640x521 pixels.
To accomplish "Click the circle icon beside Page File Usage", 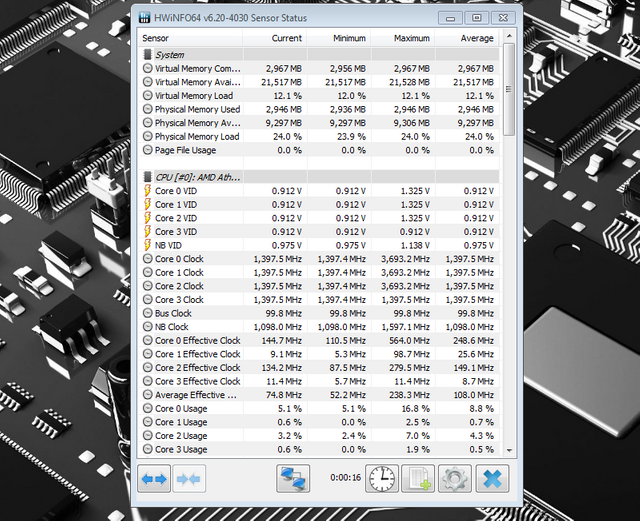I will pos(147,150).
